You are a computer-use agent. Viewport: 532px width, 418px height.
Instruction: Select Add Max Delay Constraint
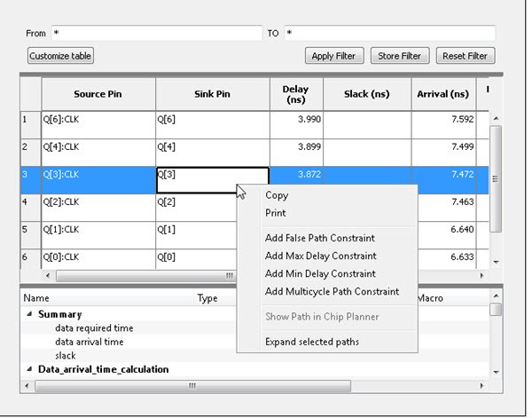(x=320, y=256)
